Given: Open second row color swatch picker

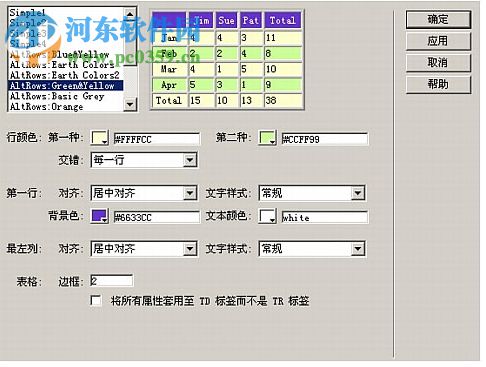Looking at the screenshot, I should (267, 138).
